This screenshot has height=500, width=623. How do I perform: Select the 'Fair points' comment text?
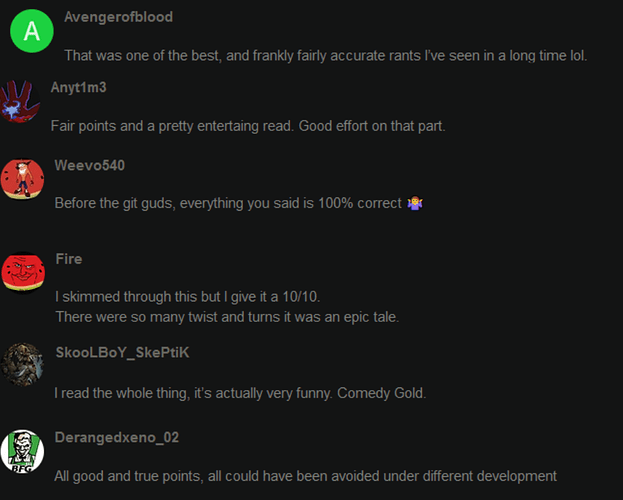point(247,126)
